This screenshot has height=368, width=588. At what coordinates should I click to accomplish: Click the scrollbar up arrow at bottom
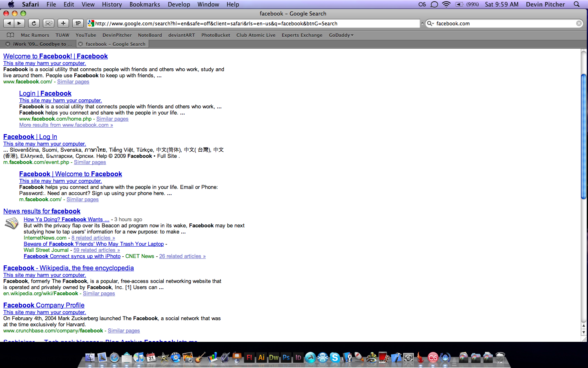coord(584,325)
